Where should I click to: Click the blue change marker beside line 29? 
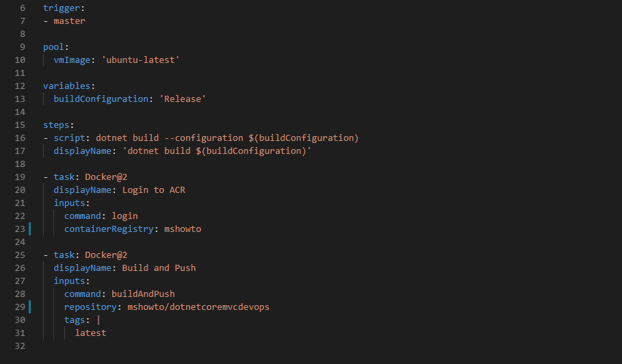click(x=29, y=307)
